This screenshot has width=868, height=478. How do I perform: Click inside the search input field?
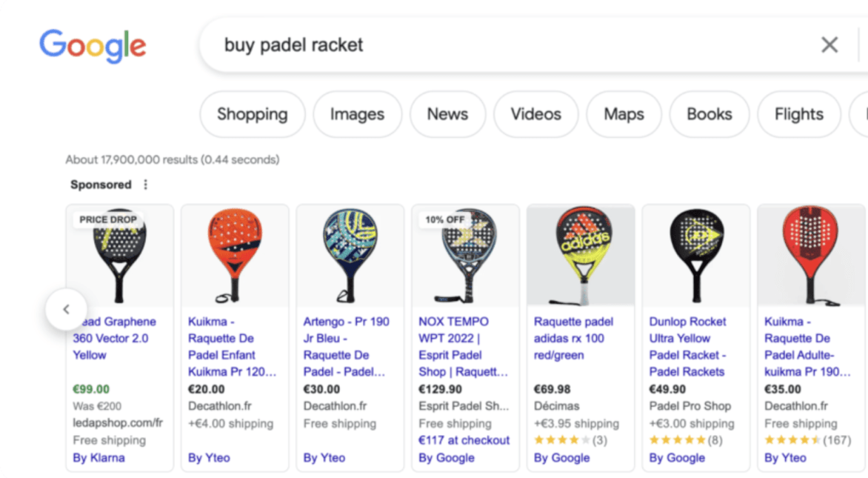444,45
